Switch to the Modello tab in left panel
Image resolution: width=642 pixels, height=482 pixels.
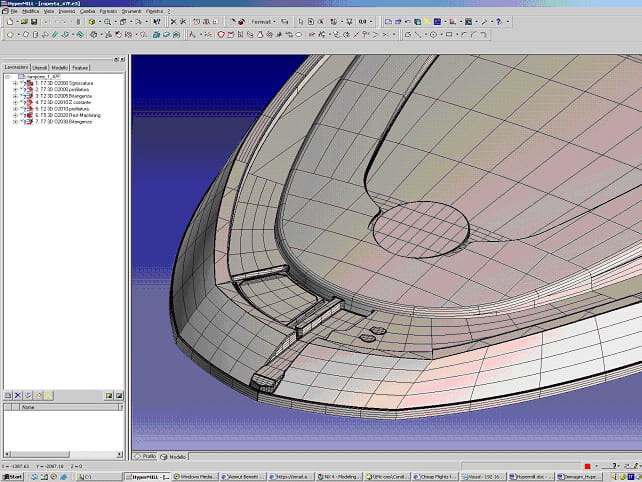pos(59,68)
